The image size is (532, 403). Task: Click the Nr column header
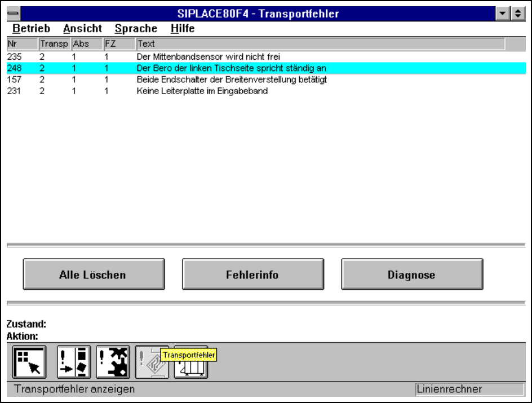(22, 44)
